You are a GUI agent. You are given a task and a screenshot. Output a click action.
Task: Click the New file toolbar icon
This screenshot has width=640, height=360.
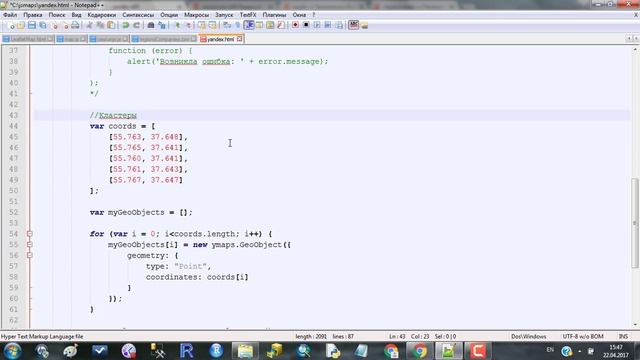11,25
